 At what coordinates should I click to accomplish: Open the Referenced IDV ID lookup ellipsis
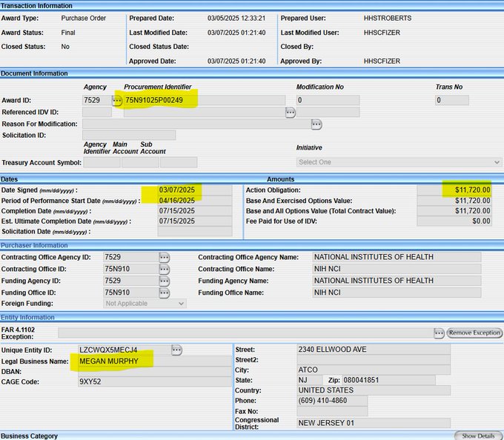[x=291, y=112]
